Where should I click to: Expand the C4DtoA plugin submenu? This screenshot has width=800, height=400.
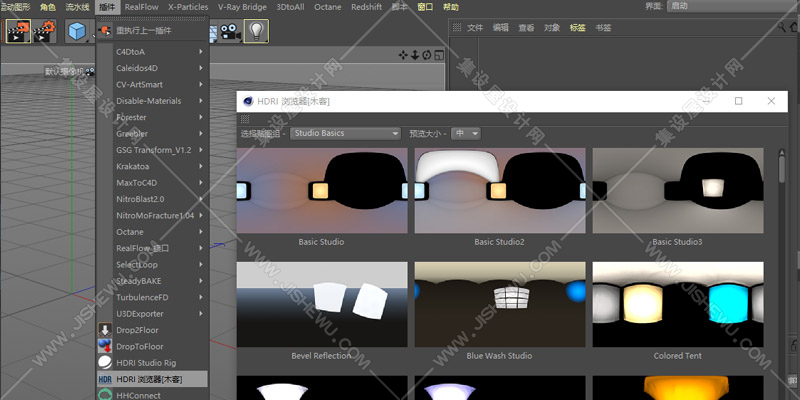click(152, 52)
